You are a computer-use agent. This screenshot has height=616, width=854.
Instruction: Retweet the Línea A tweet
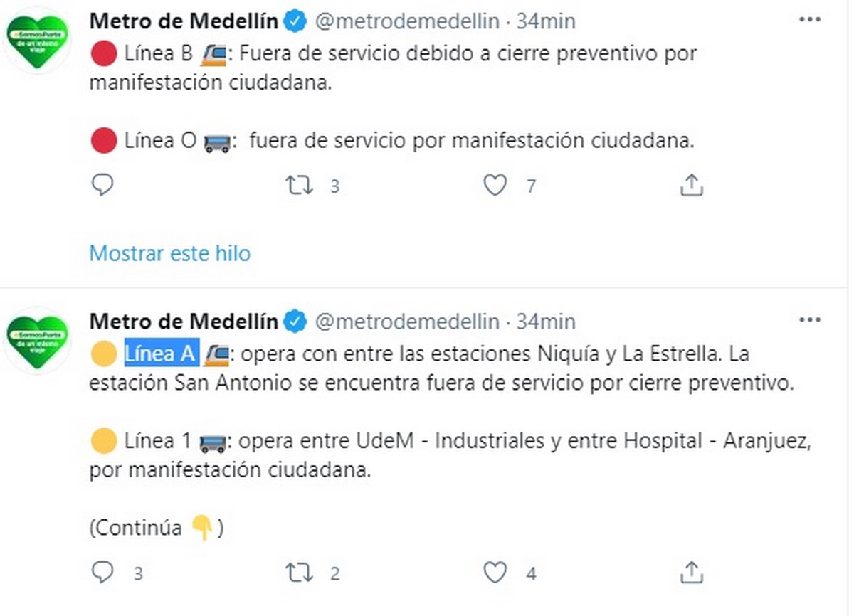pyautogui.click(x=299, y=573)
